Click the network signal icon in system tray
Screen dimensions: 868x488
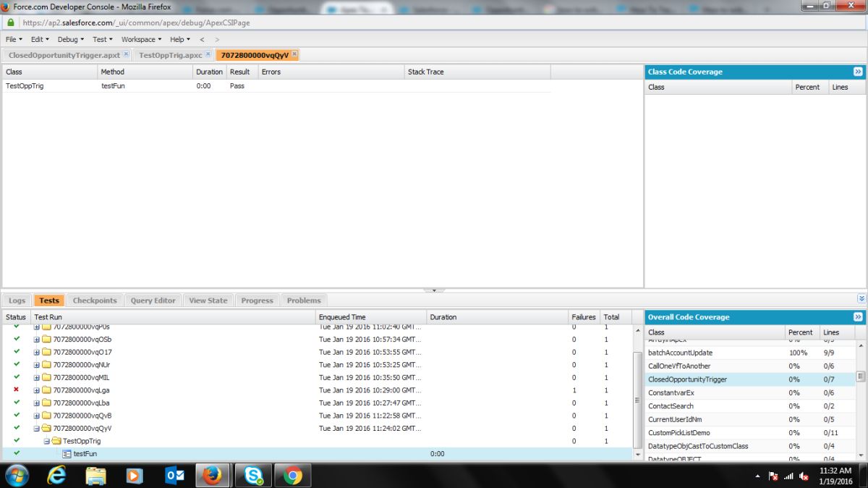(x=788, y=476)
